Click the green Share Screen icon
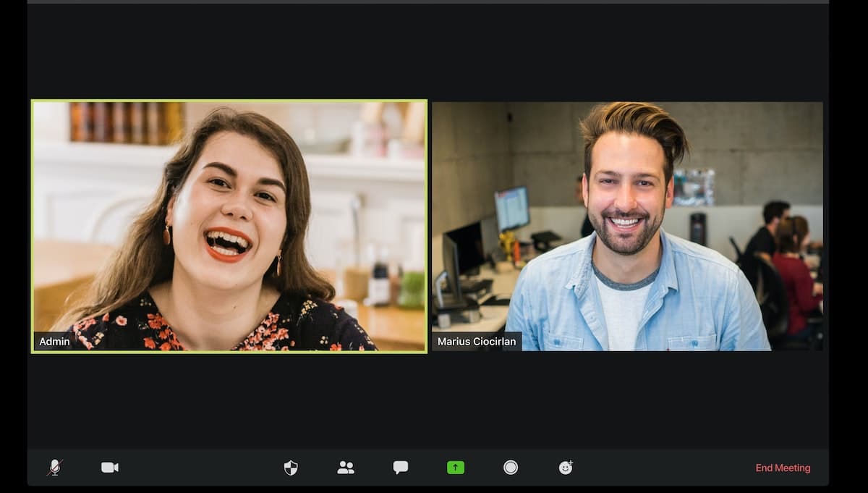This screenshot has width=868, height=493. pyautogui.click(x=456, y=468)
